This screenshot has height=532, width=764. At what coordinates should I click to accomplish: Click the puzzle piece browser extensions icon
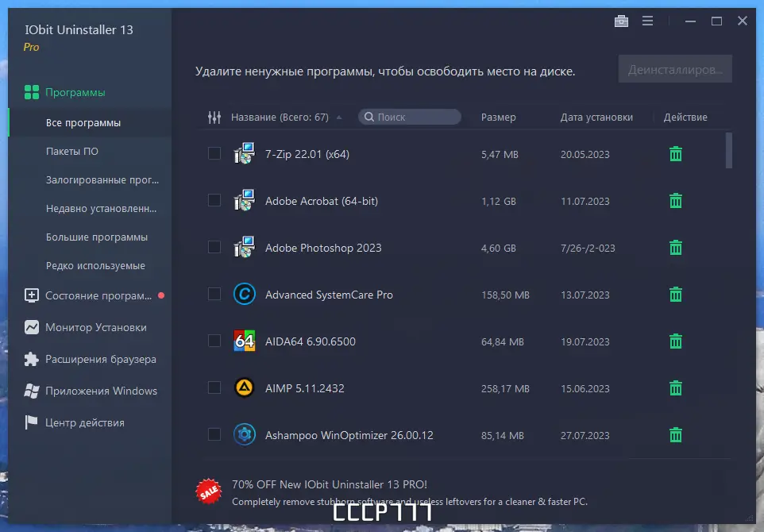(x=32, y=359)
